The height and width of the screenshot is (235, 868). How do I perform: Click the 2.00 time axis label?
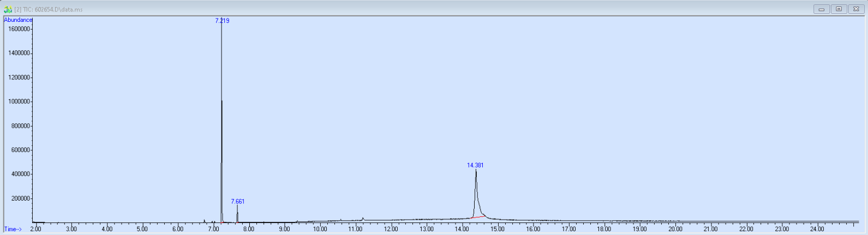(x=35, y=229)
